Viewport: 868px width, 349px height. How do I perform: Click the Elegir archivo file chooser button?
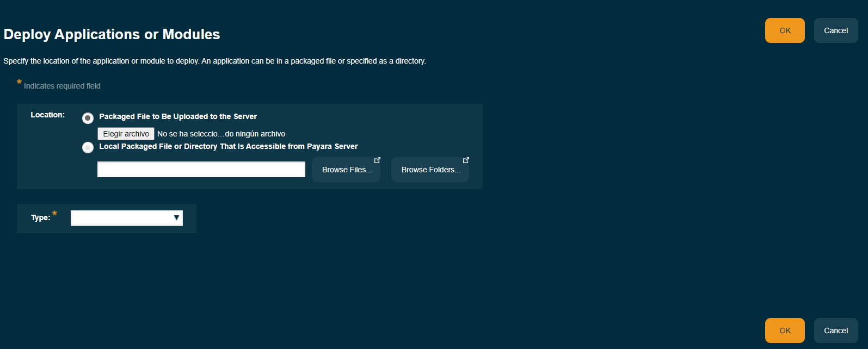126,134
